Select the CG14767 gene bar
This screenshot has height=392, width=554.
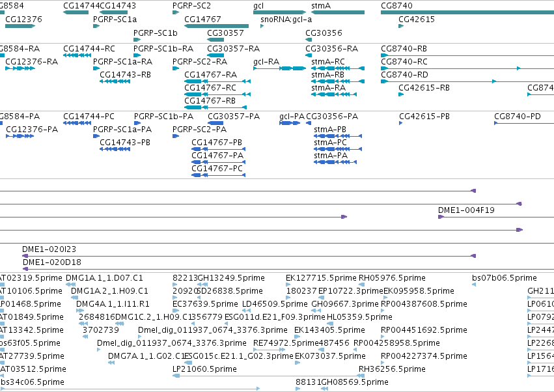coord(216,26)
